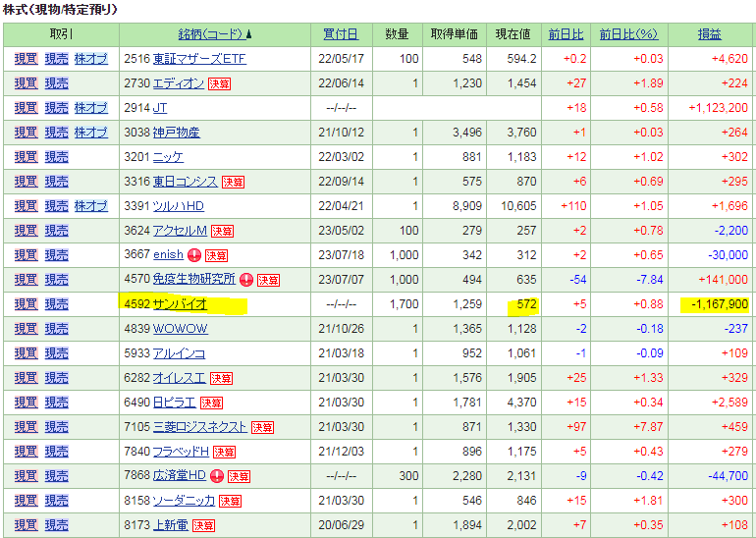Open the 三菱ロジスネクスト stock page
The width and height of the screenshot is (756, 538).
coord(199,427)
